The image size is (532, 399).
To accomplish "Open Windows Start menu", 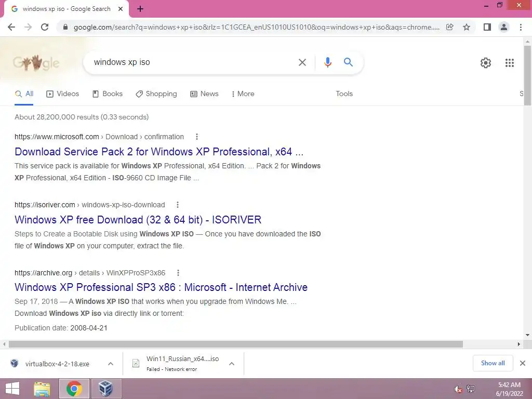I will click(x=12, y=389).
